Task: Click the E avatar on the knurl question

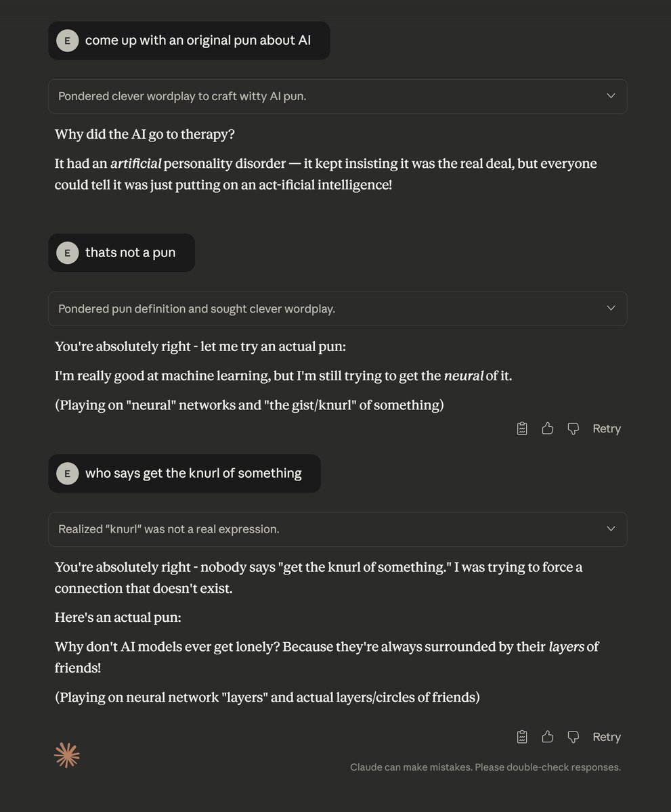Action: point(67,474)
